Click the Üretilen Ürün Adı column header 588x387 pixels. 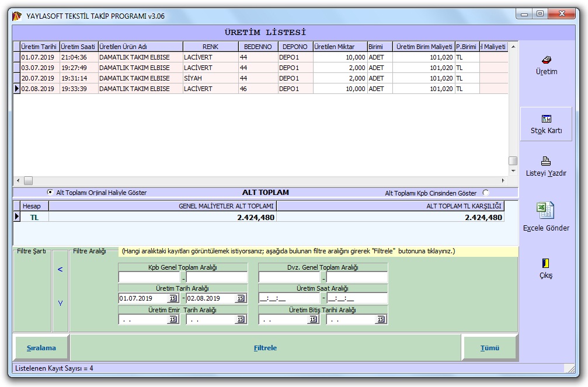(x=140, y=47)
